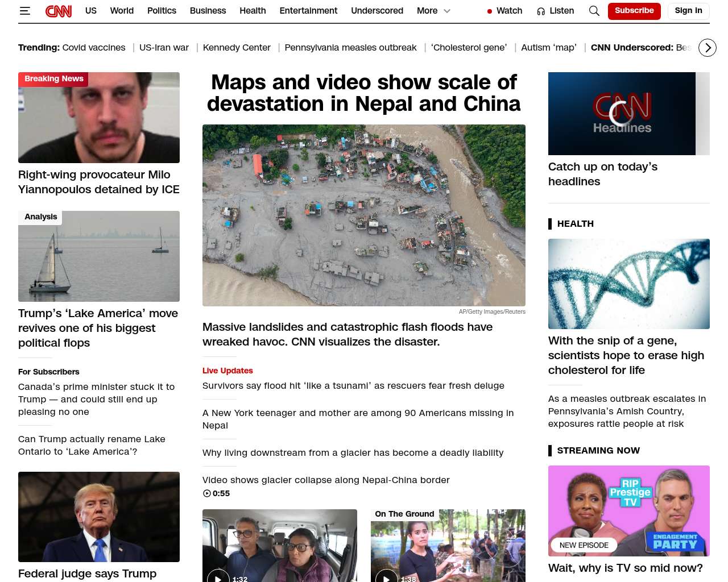Click the 'AP/Getty Images/Reuters' photo credit

tap(492, 311)
